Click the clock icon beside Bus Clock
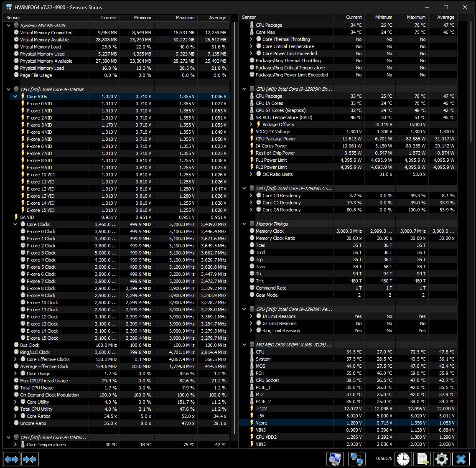 tap(16, 345)
